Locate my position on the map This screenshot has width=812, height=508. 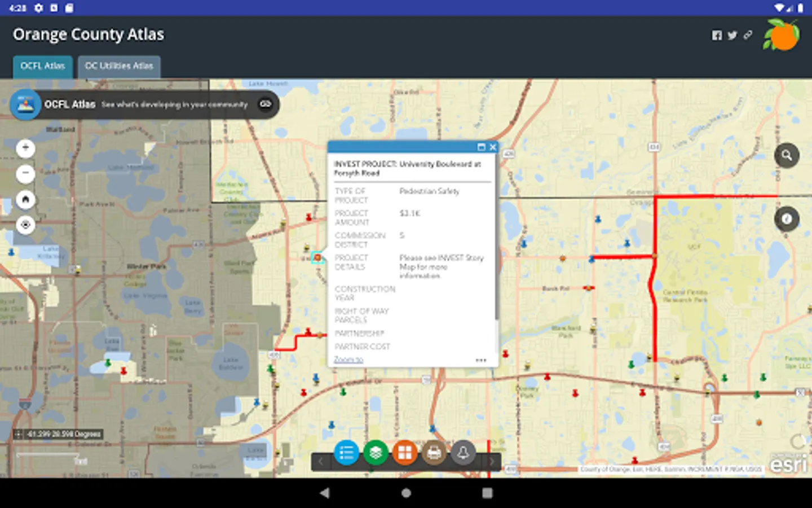coord(25,225)
